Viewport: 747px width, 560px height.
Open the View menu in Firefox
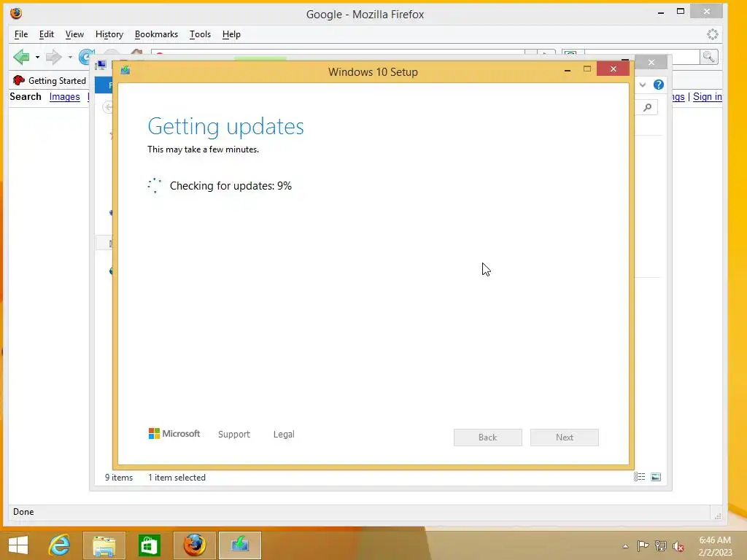pos(74,34)
